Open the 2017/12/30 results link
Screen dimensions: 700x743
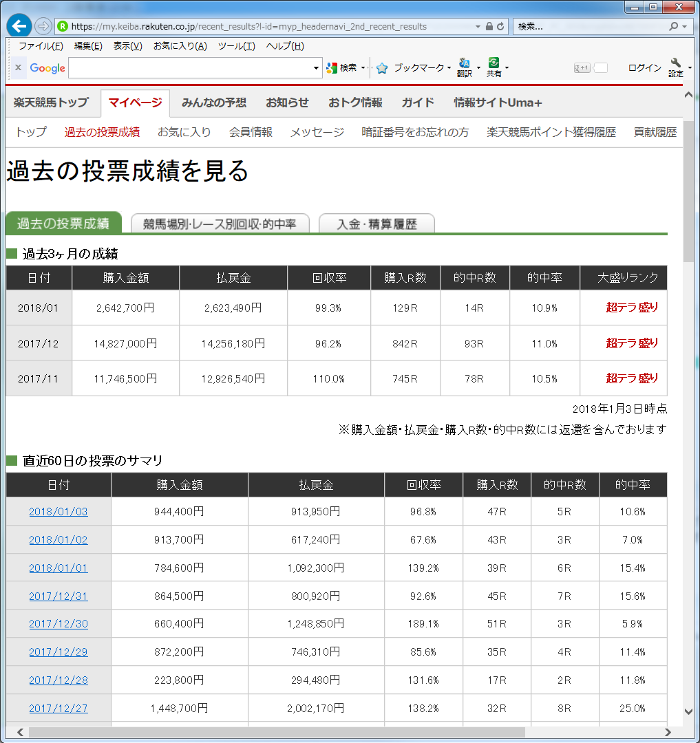click(x=59, y=623)
